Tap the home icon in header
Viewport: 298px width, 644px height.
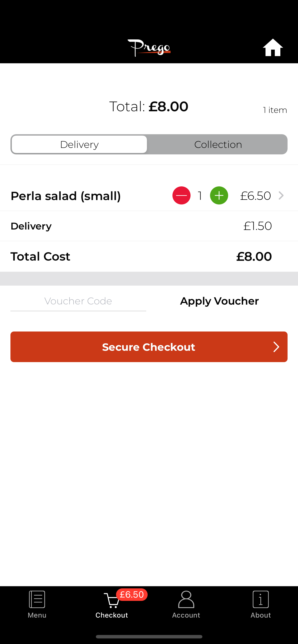click(x=273, y=48)
